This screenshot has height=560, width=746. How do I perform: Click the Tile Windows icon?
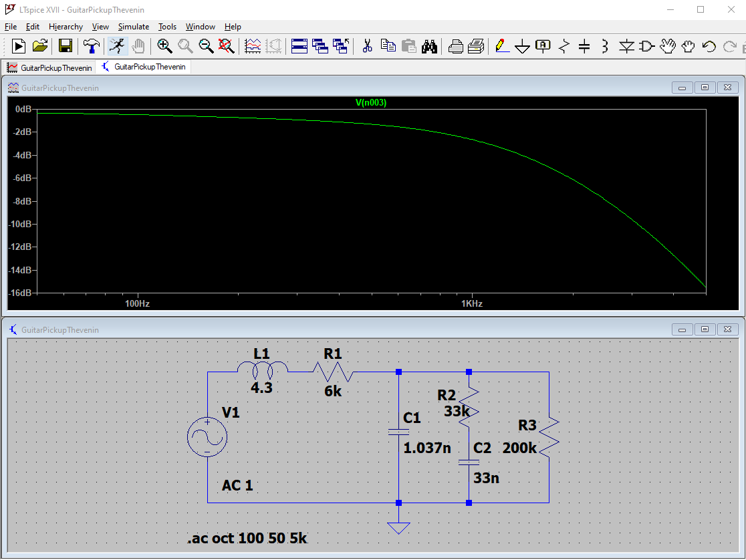(299, 46)
